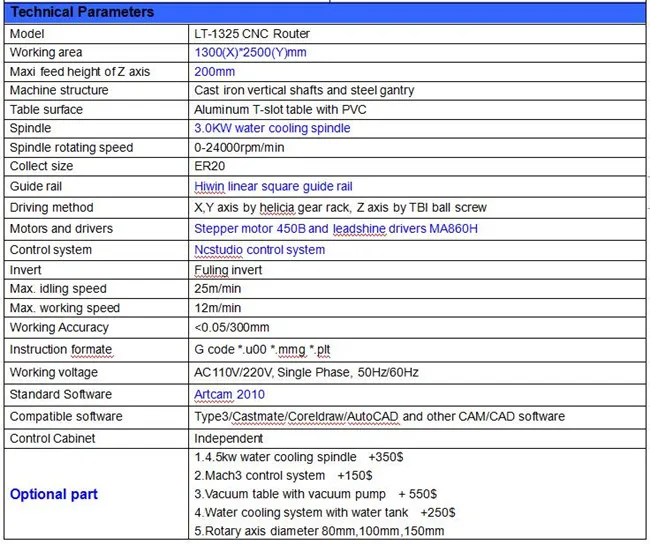Select the 'Working voltage' label
Screen dimensions: 650x544
click(54, 372)
